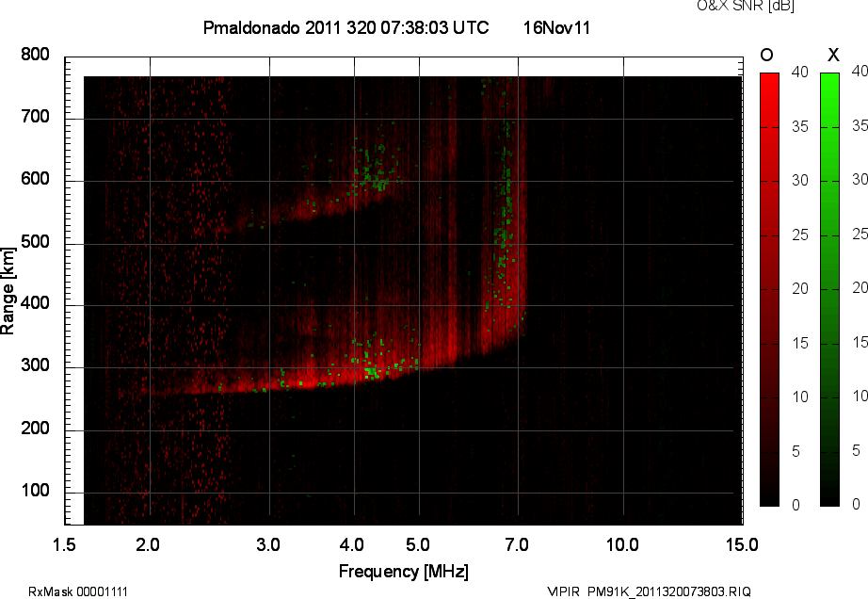Click the date label '16Nov11'
This screenshot has height=599, width=868.
557,27
